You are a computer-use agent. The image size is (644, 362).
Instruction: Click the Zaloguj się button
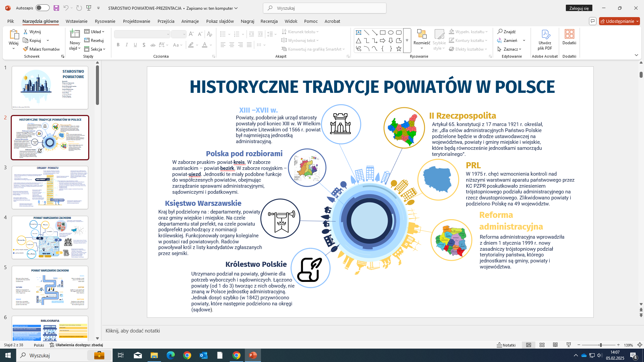pos(579,8)
